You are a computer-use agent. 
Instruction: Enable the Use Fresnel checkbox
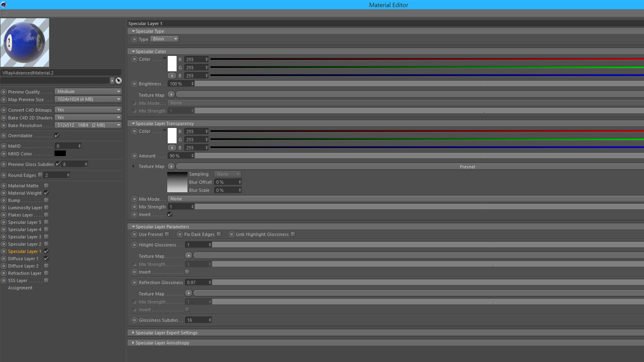coord(167,234)
